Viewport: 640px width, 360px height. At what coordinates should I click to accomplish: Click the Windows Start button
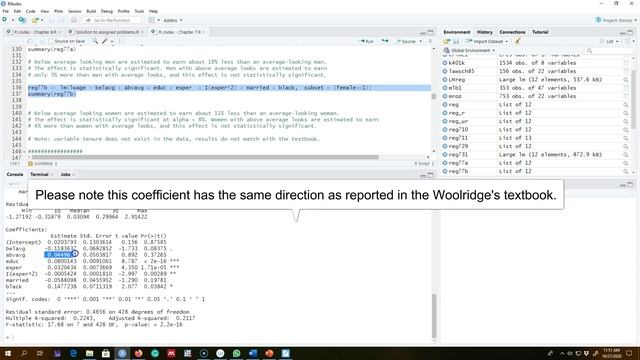pyautogui.click(x=7, y=353)
